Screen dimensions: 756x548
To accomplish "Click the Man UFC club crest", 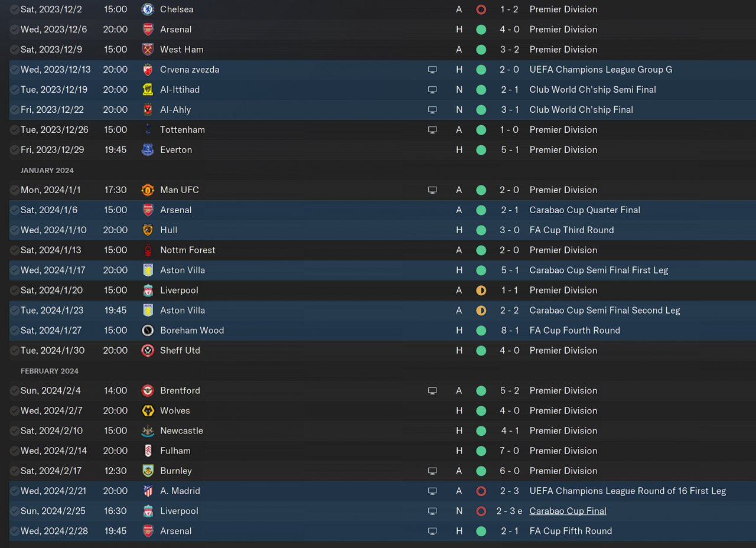I will 148,190.
